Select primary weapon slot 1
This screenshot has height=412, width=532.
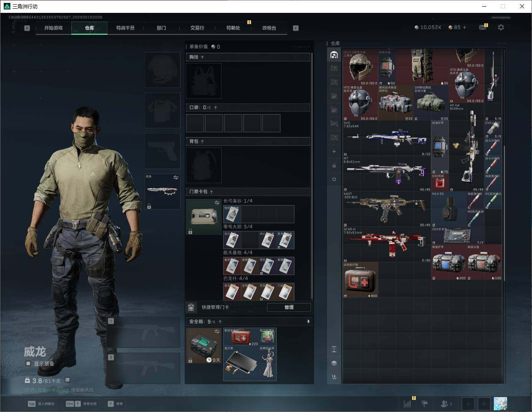pyautogui.click(x=144, y=333)
